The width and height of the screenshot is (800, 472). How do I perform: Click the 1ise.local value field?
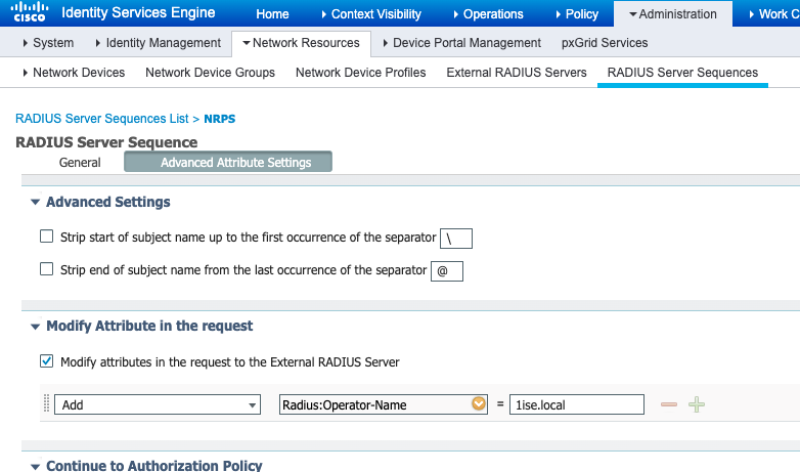coord(577,405)
